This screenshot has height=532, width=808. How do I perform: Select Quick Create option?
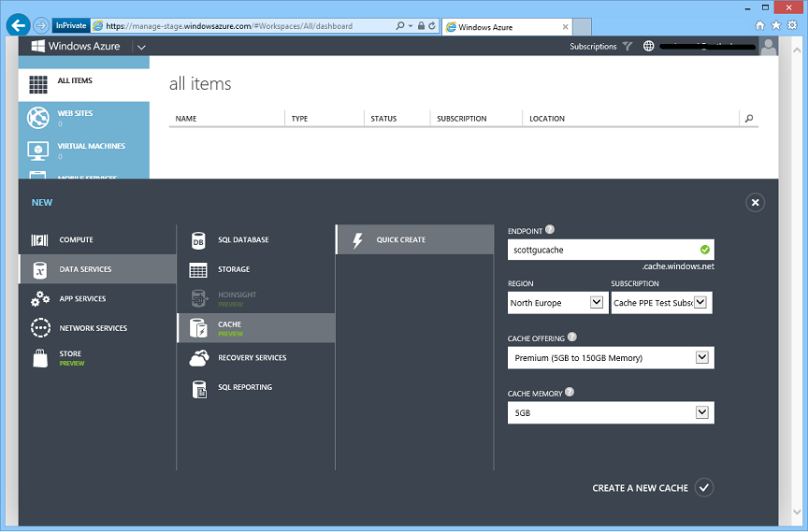coord(415,239)
